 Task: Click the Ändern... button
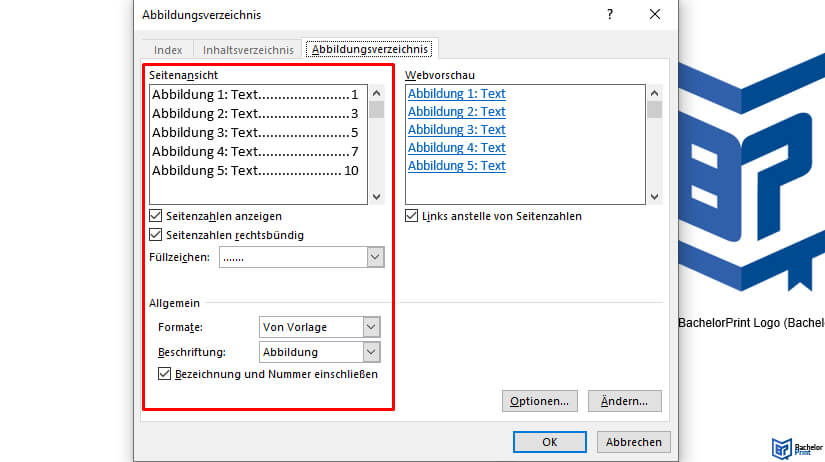coord(625,401)
